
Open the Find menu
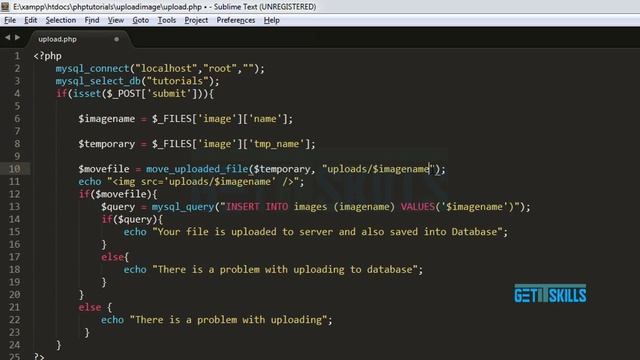coord(92,20)
